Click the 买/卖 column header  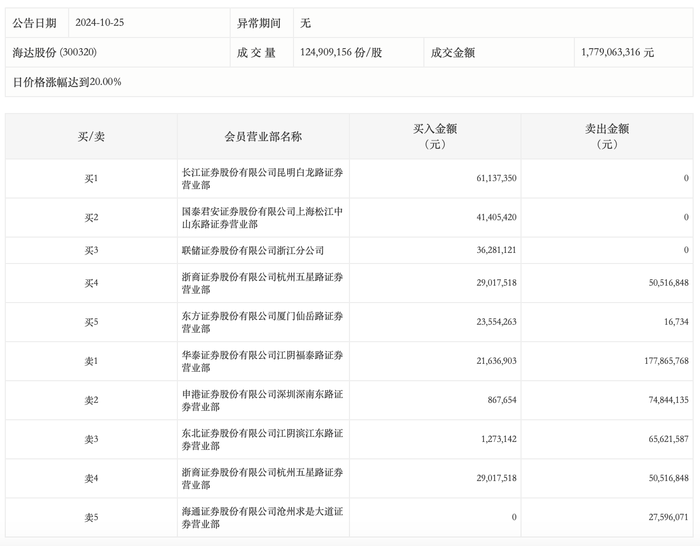click(x=91, y=137)
